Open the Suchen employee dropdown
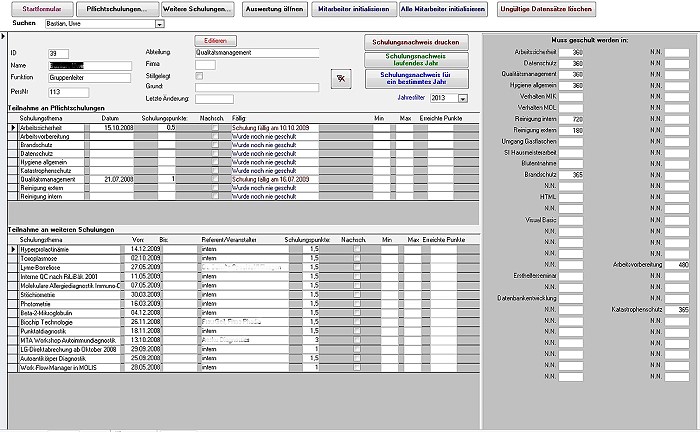Viewport: 700px width, 432px height. coord(160,23)
